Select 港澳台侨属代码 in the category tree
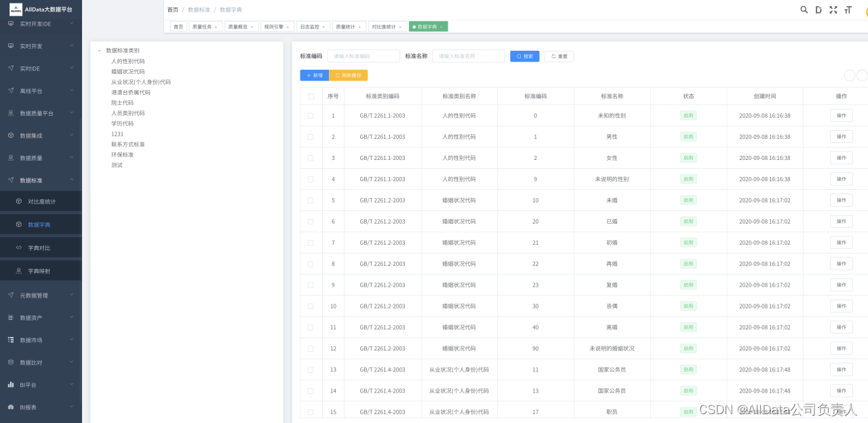The image size is (868, 423). (x=131, y=92)
